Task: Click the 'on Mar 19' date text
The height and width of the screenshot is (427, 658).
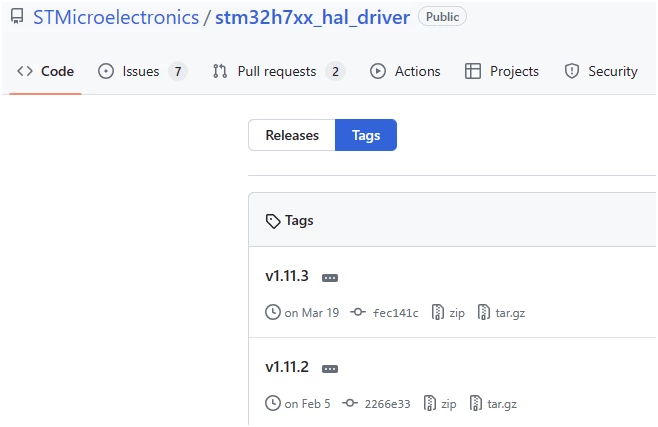Action: click(x=312, y=313)
